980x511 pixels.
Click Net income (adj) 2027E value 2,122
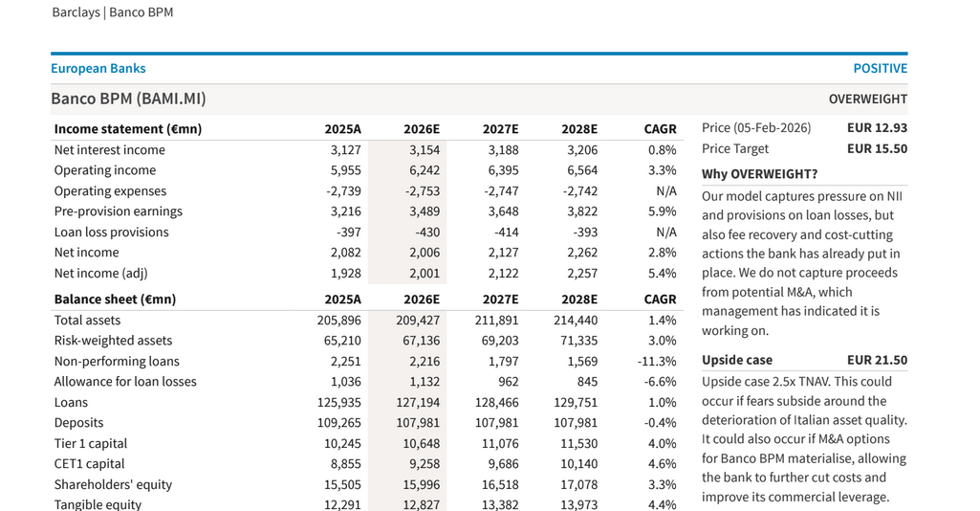pyautogui.click(x=503, y=274)
